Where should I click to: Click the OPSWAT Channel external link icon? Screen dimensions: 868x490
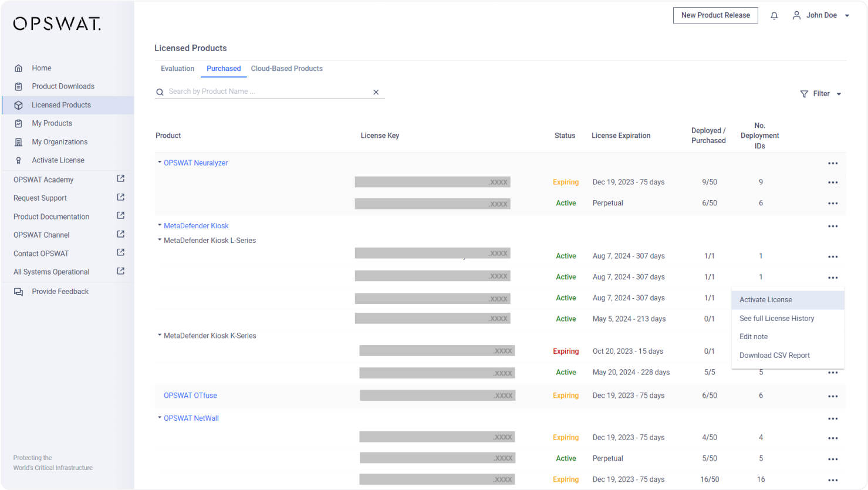click(x=121, y=234)
